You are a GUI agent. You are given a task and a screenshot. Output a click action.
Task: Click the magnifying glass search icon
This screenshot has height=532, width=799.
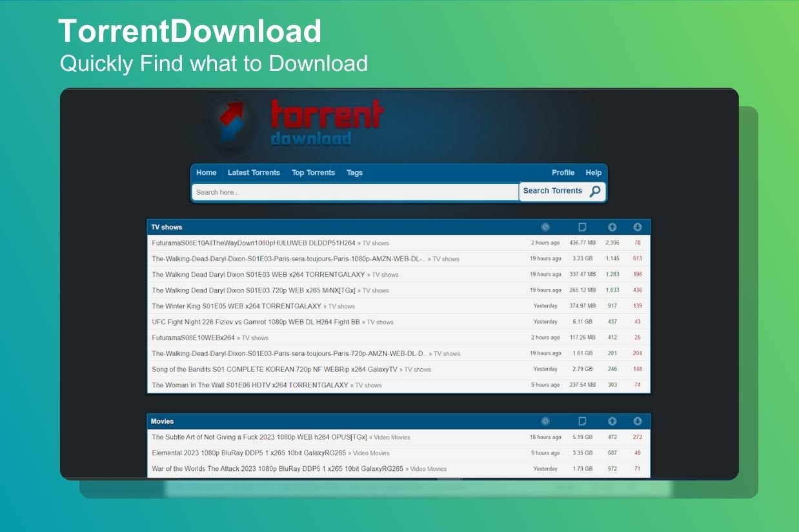tap(594, 191)
